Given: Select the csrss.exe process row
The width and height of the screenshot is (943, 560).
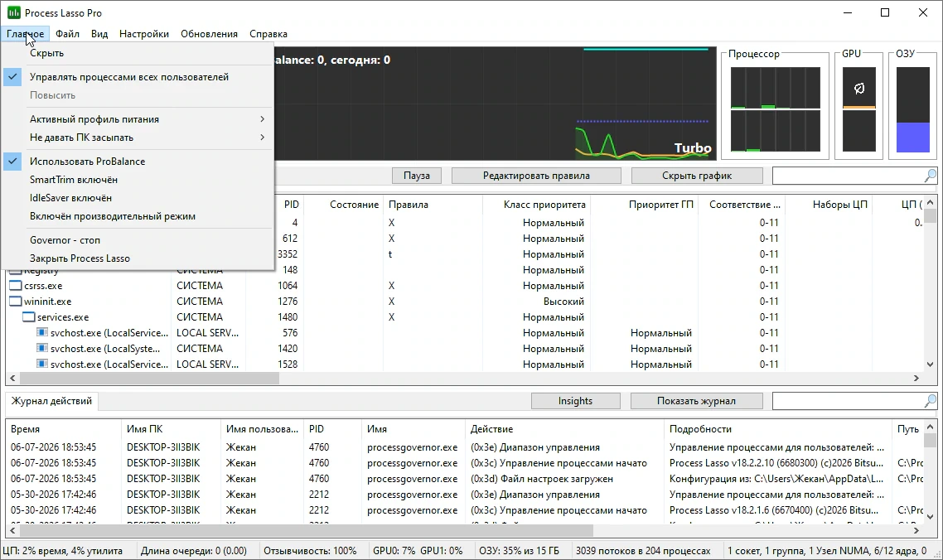Looking at the screenshot, I should click(464, 286).
